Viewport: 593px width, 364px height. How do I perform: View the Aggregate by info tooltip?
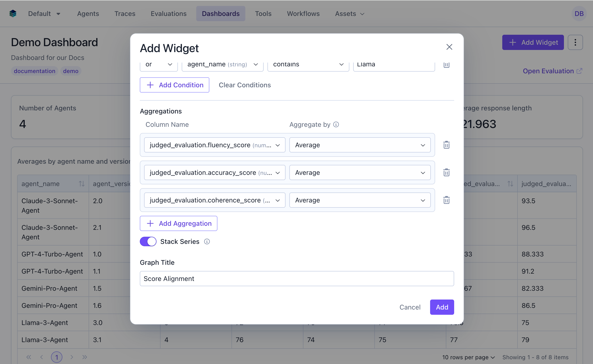click(336, 124)
